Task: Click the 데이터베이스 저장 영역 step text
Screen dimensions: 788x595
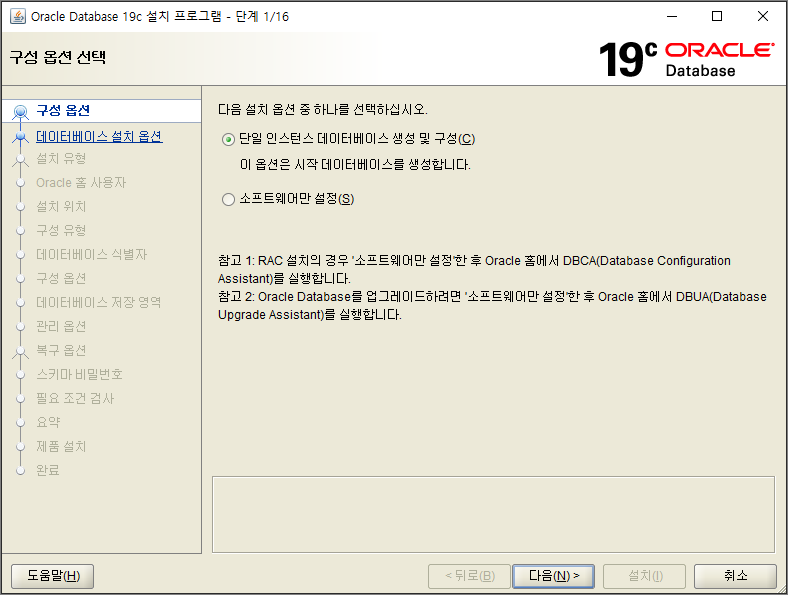Action: (x=98, y=302)
